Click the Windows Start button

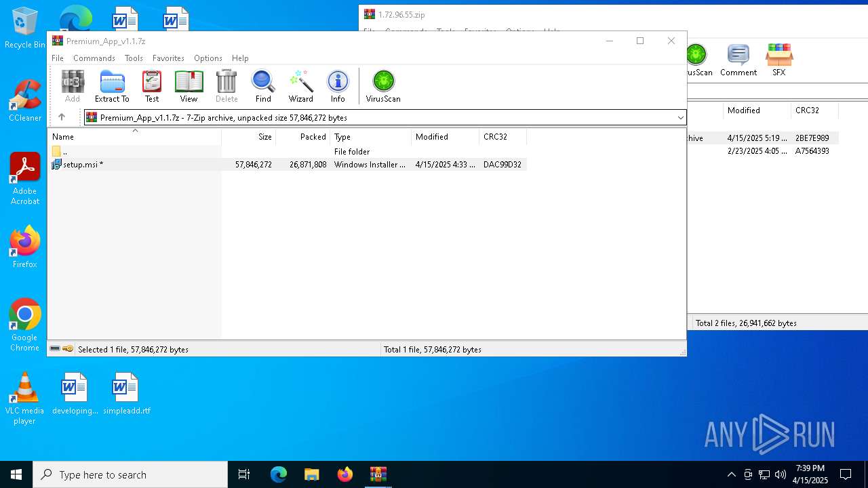tap(16, 474)
